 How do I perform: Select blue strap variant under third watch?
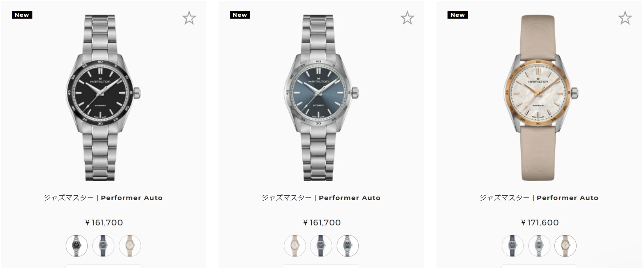pos(513,245)
